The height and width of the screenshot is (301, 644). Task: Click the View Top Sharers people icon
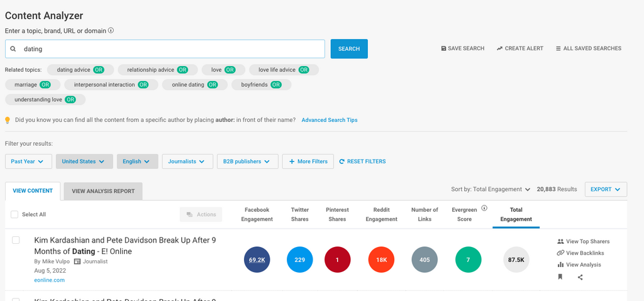560,241
